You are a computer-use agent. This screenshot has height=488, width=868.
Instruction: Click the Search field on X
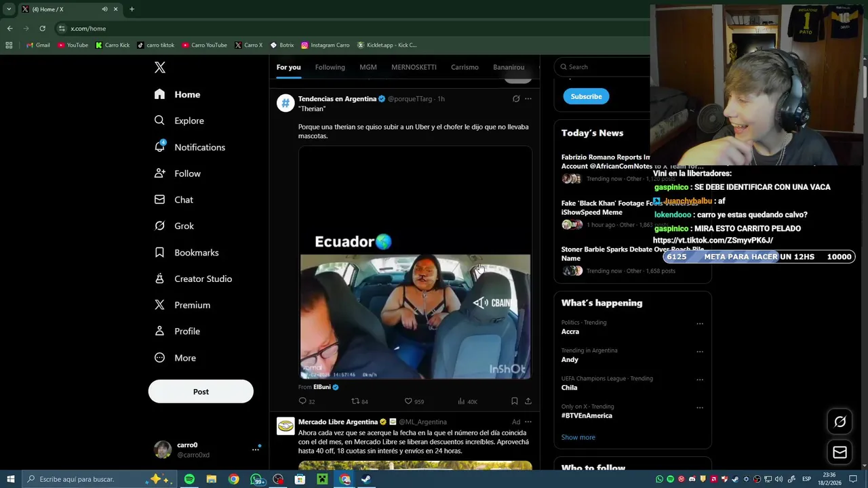pos(602,66)
